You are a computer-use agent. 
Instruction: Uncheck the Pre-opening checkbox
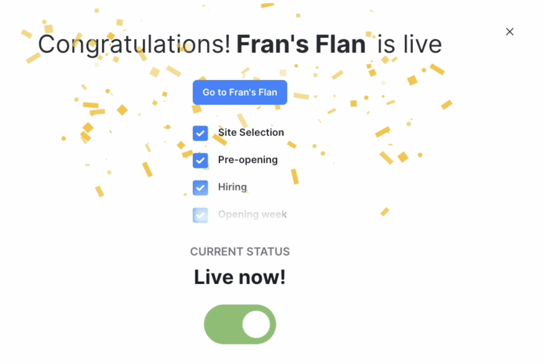200,160
